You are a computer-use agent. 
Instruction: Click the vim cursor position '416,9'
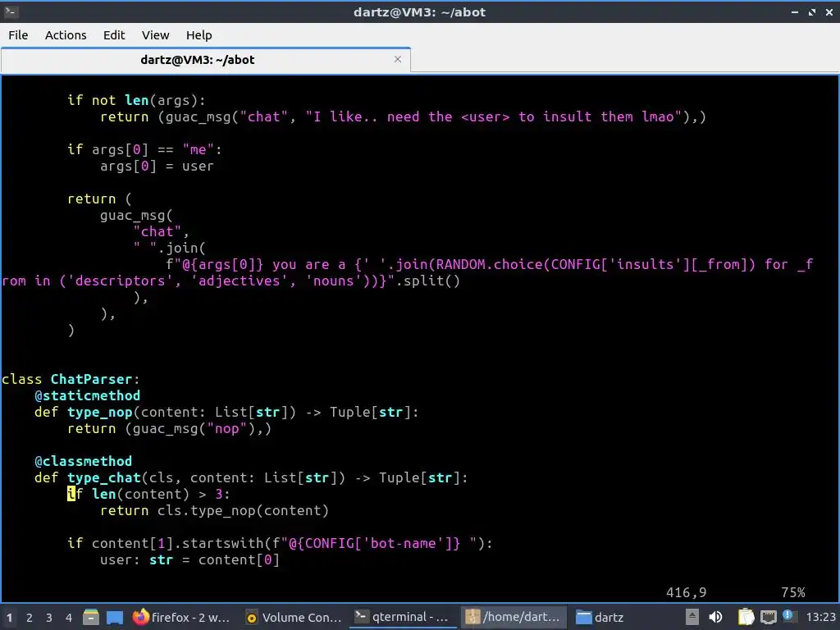[x=687, y=592]
